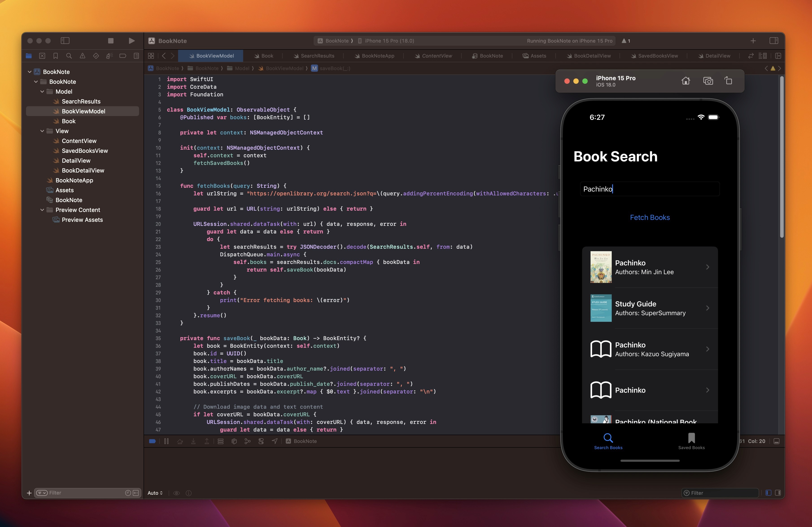Viewport: 812px width, 527px height.
Task: Open the Saved Books tab in the simulator
Action: [x=691, y=441]
